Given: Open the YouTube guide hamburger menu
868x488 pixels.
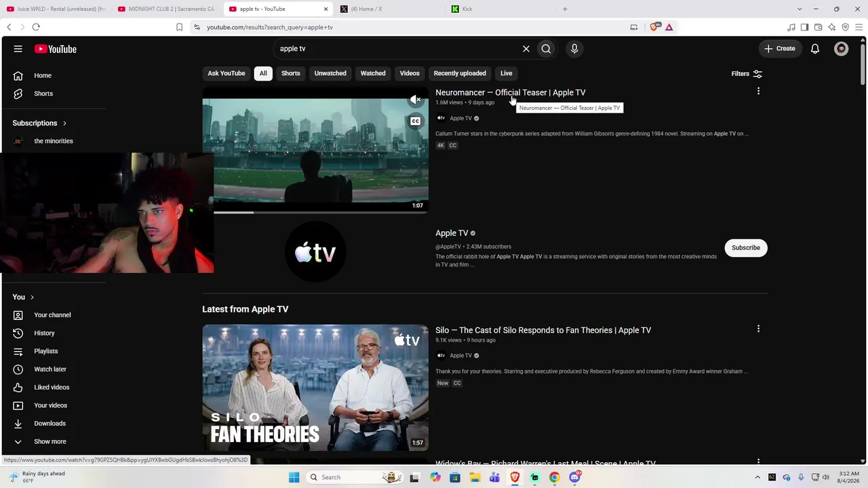Looking at the screenshot, I should tap(18, 49).
